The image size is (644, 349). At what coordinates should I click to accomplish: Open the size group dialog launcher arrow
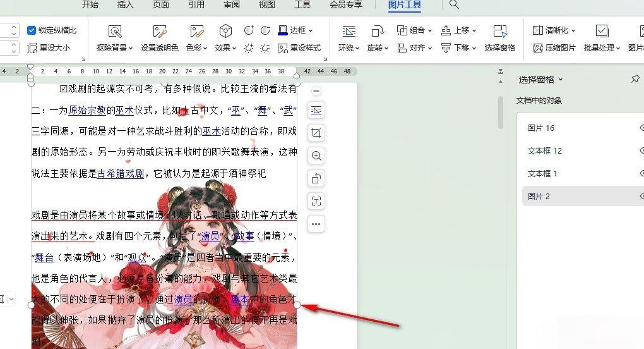[x=84, y=59]
